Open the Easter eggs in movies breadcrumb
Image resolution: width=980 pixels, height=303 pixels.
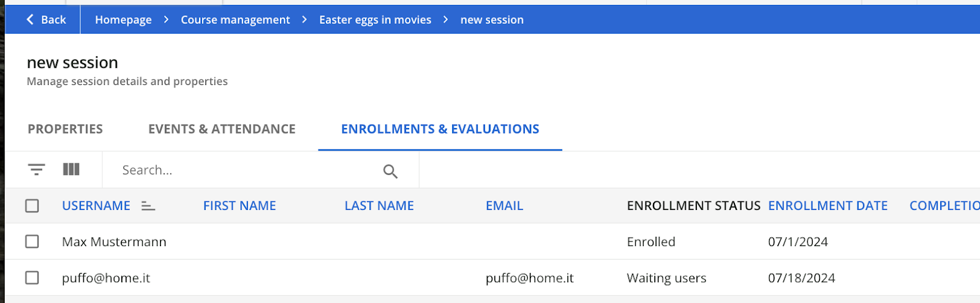coord(375,20)
